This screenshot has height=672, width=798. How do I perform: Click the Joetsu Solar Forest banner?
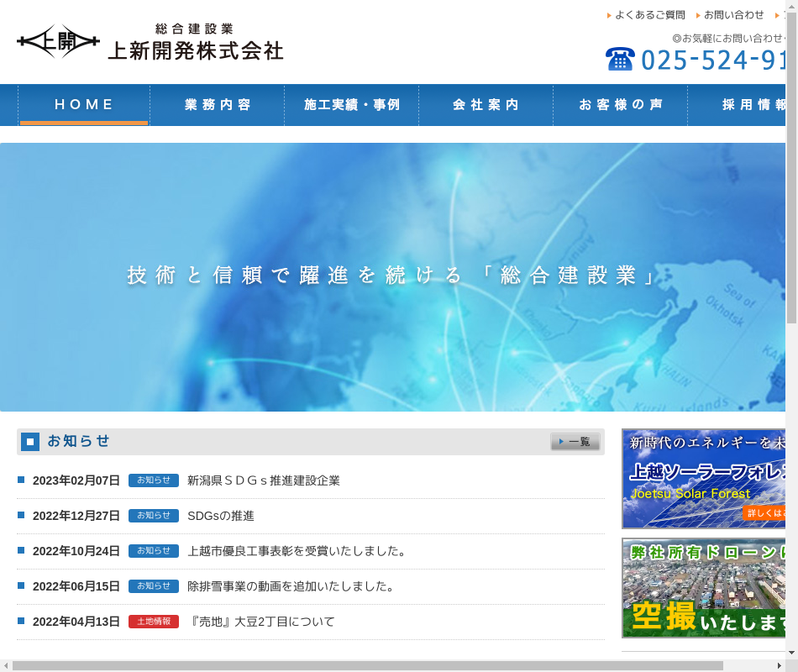pos(706,479)
